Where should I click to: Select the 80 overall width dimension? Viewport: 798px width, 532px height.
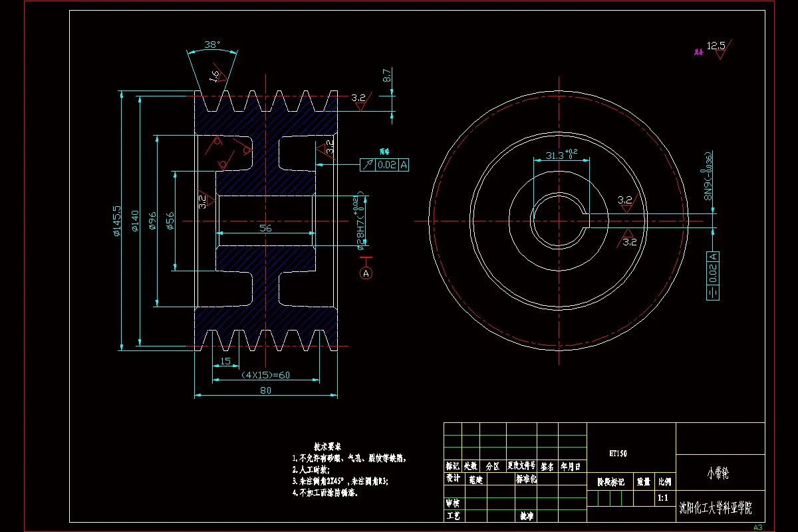[266, 391]
